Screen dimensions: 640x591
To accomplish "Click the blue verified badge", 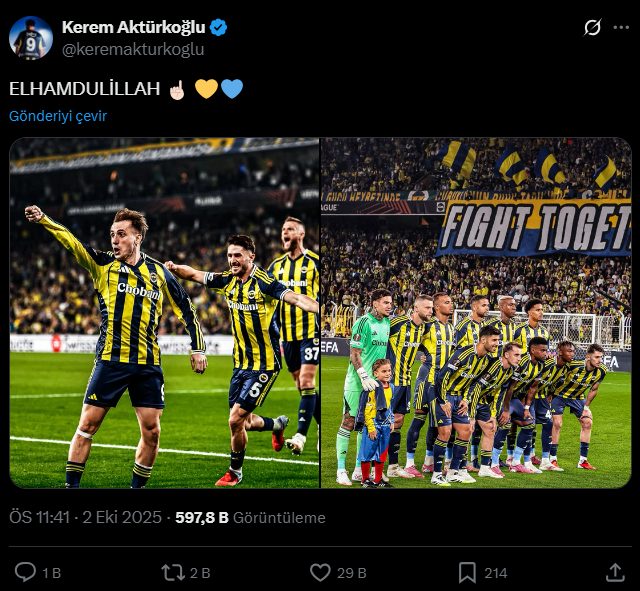I will (x=218, y=28).
